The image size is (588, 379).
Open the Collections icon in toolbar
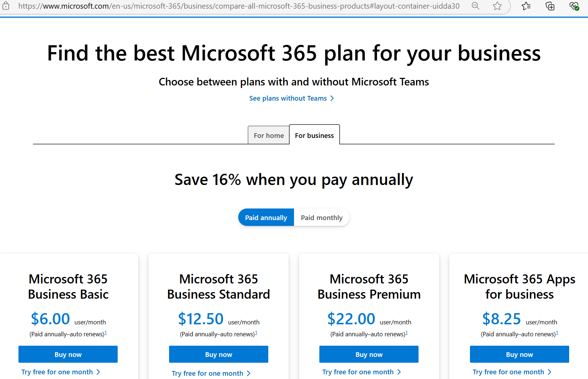click(x=550, y=6)
